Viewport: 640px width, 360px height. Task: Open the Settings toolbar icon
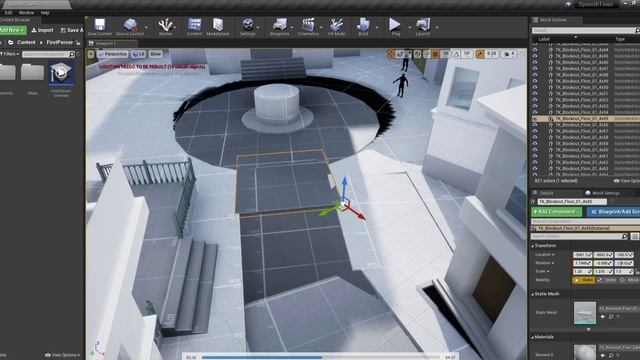coord(247,27)
